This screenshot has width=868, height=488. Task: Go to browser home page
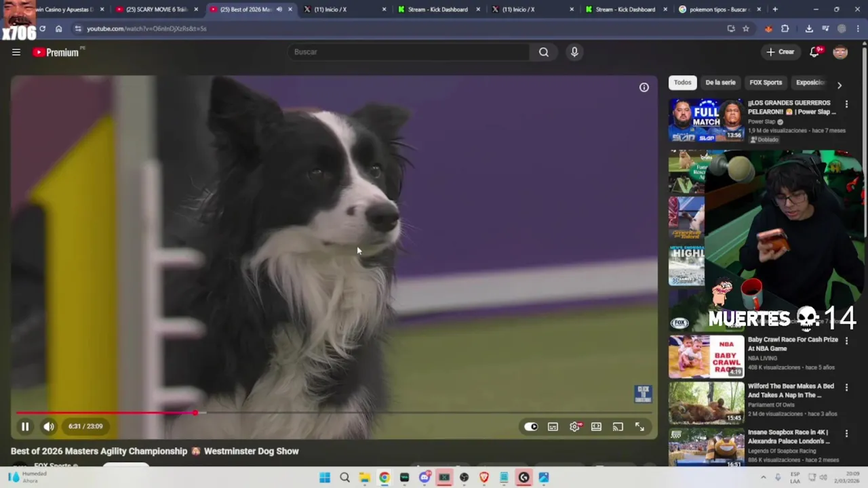[x=59, y=28]
